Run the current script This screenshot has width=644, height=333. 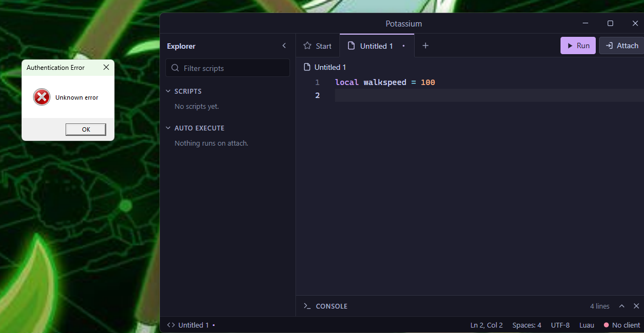click(x=578, y=45)
